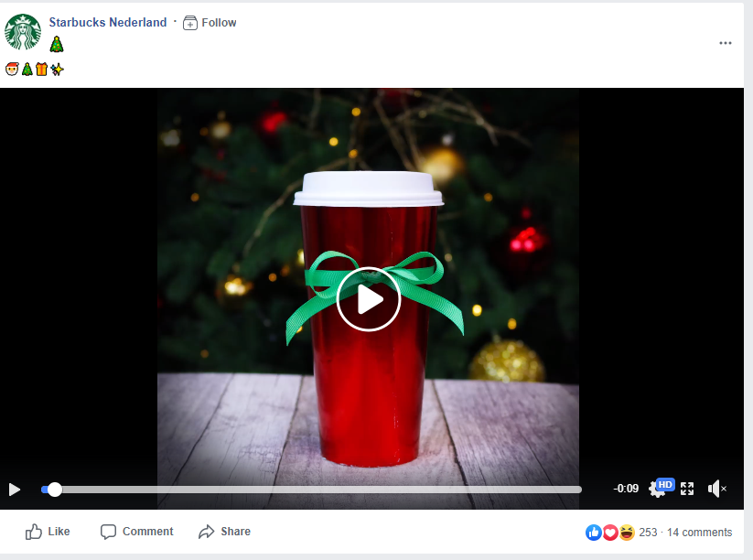753x560 pixels.
Task: View Haha reaction laughing icon
Action: [627, 533]
